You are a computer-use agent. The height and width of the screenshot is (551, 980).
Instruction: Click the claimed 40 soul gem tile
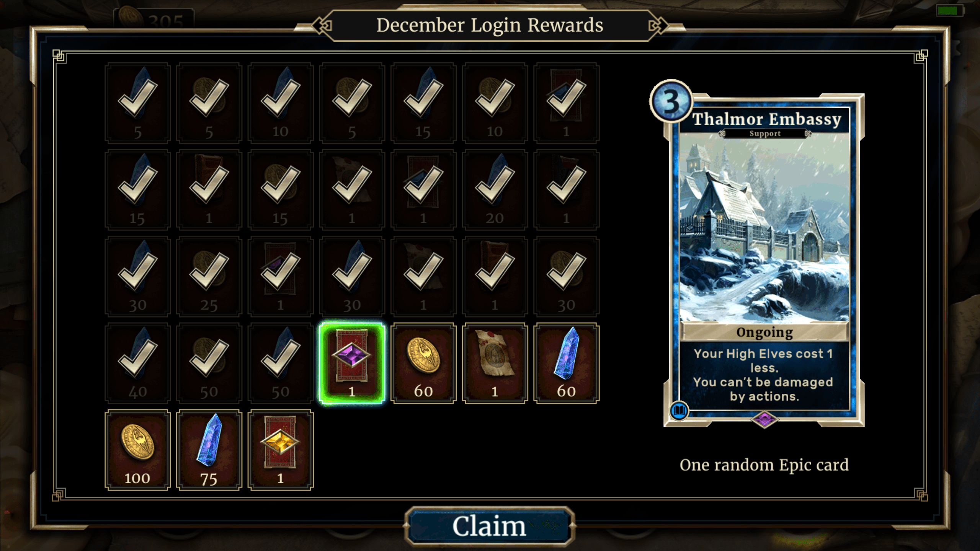click(x=137, y=363)
